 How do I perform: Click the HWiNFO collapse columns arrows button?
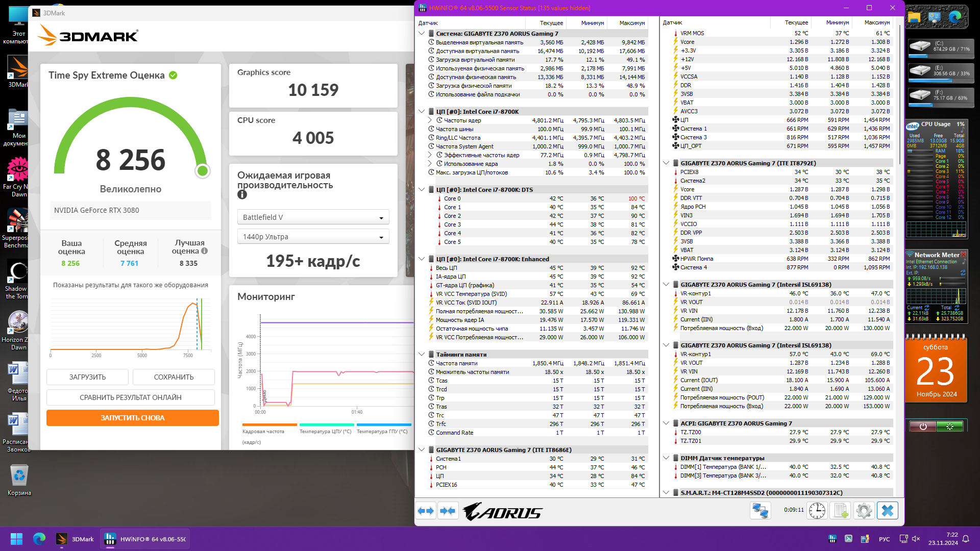(x=448, y=511)
